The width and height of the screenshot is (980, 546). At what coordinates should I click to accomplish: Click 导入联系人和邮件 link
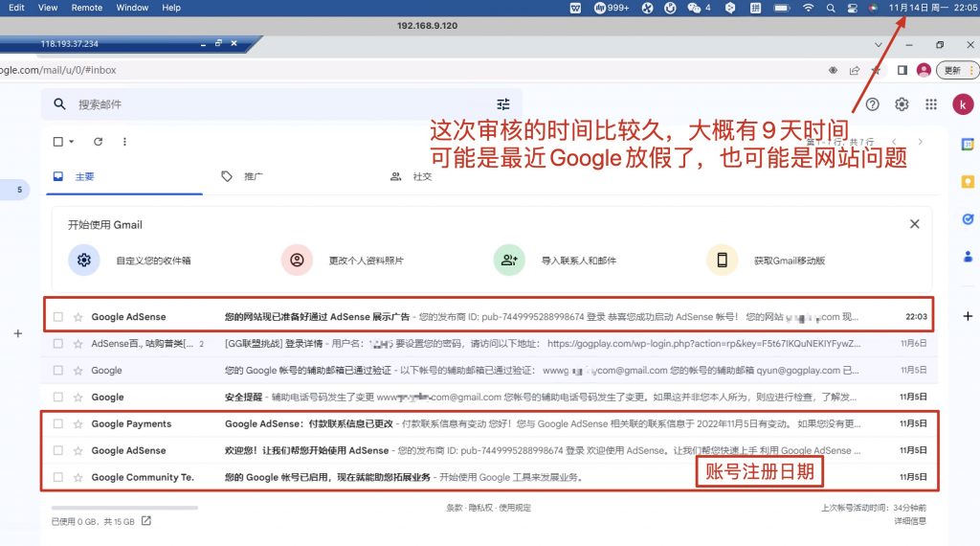pos(579,261)
